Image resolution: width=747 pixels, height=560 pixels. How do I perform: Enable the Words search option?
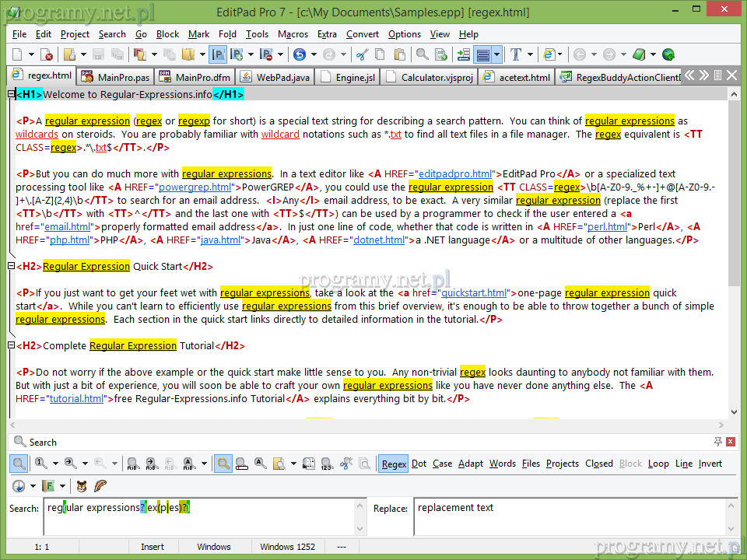[502, 464]
